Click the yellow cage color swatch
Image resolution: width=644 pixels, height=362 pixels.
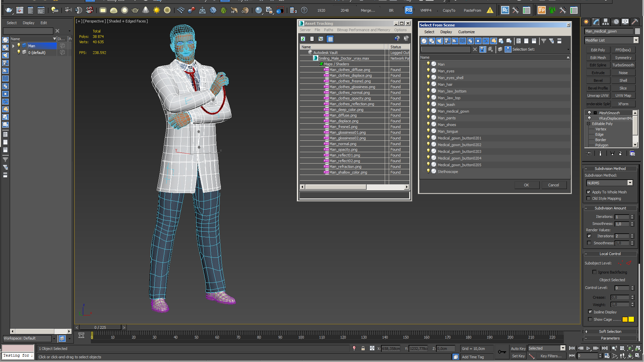(631, 319)
